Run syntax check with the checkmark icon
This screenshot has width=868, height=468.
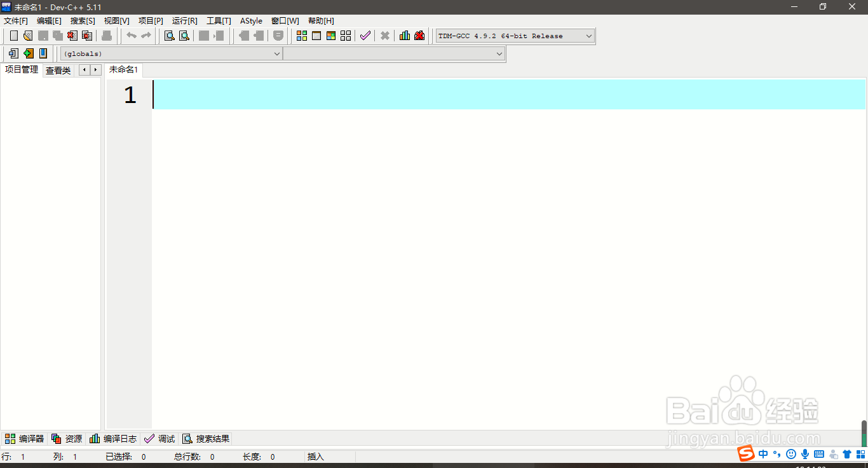click(365, 36)
